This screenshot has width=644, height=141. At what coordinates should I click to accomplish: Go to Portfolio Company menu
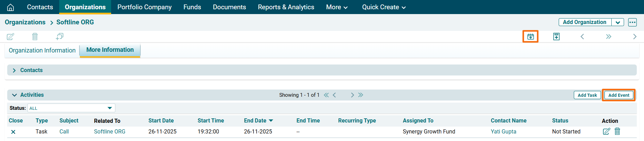click(144, 7)
